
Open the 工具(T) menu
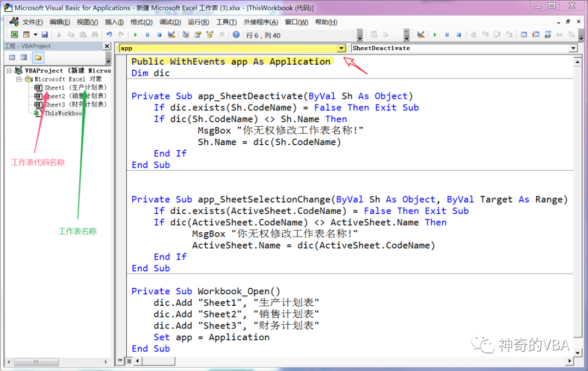(226, 22)
